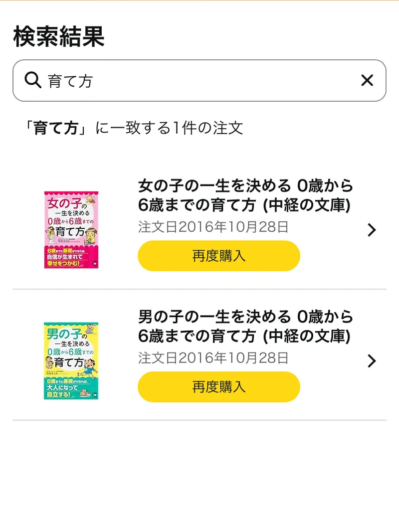
Task: Click the に一致する1件の注文 result count text
Action: click(169, 128)
